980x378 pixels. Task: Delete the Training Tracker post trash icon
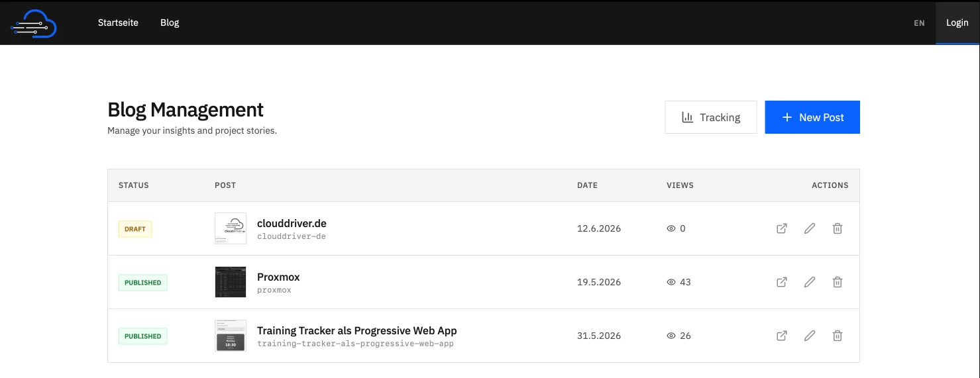click(838, 336)
